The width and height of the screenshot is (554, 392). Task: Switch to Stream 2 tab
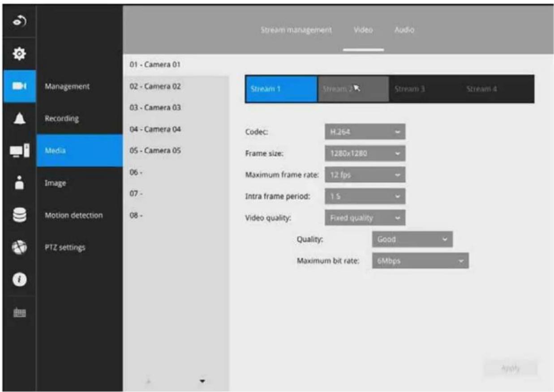pyautogui.click(x=353, y=89)
